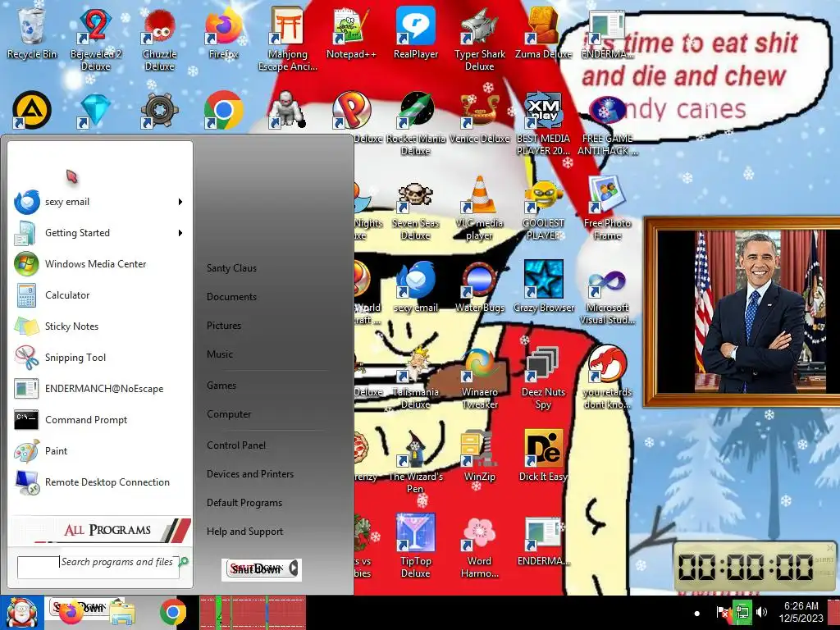Open the Dick It Easy icon
This screenshot has height=630, width=840.
(543, 456)
